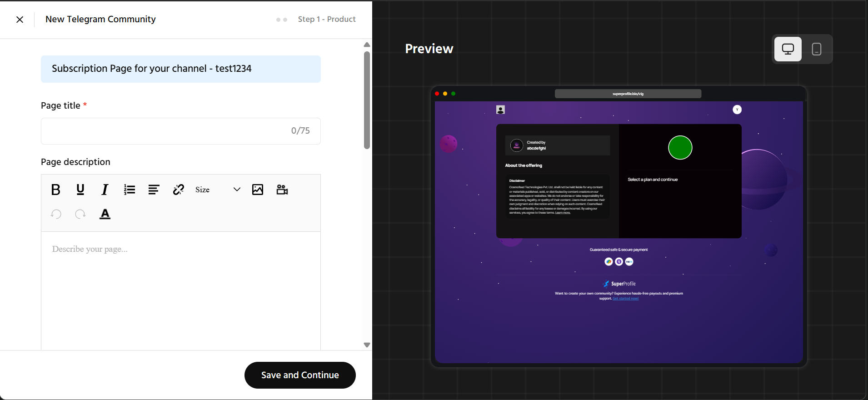The height and width of the screenshot is (400, 868).
Task: Click Save and Continue button
Action: click(x=300, y=375)
